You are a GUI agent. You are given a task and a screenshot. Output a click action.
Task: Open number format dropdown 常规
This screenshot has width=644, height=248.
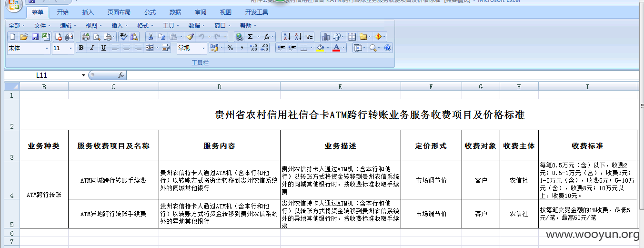click(204, 48)
